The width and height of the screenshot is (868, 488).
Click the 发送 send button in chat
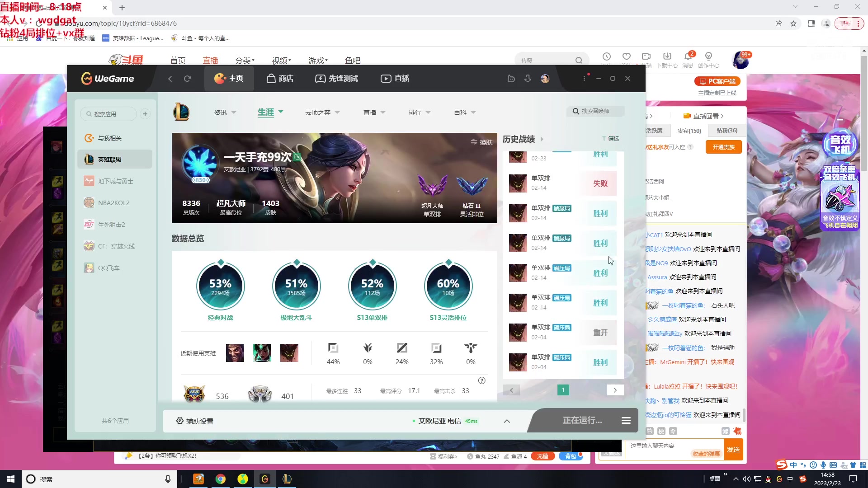click(x=733, y=450)
